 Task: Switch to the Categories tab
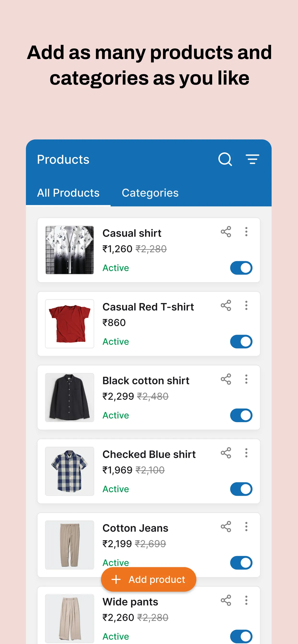point(150,193)
